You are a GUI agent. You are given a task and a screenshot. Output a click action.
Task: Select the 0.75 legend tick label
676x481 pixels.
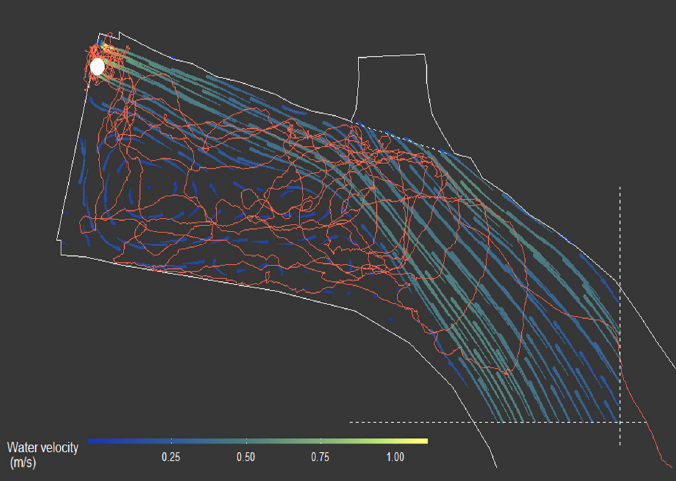click(320, 457)
